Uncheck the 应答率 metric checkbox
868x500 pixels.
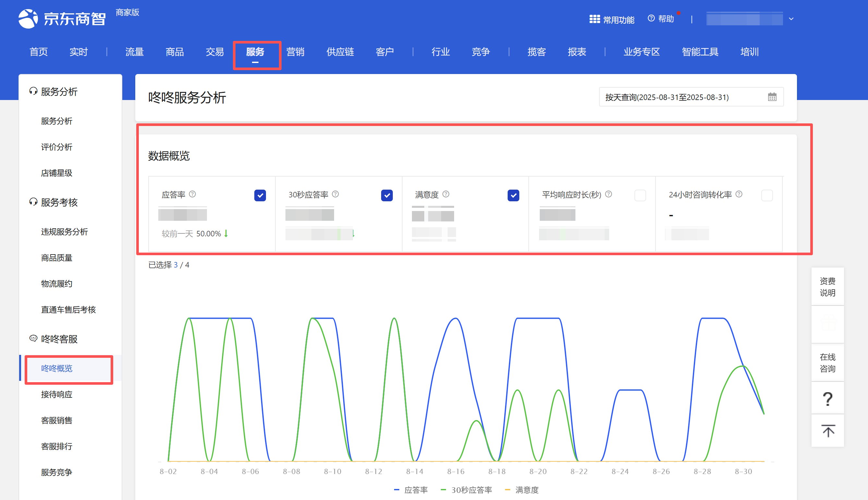point(260,195)
